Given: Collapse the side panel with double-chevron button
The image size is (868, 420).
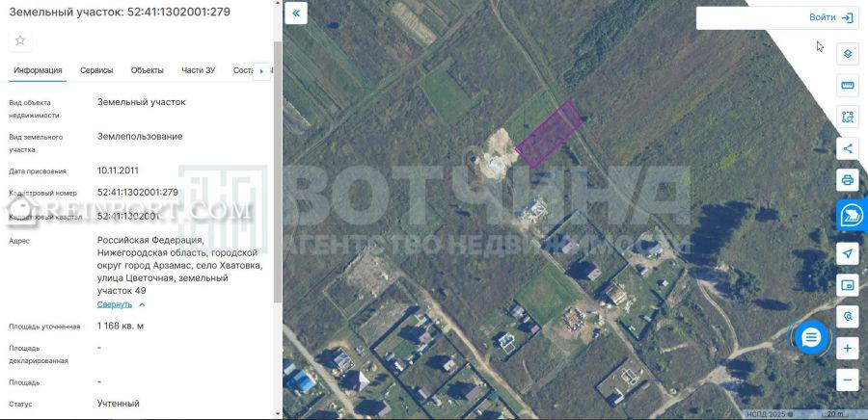Looking at the screenshot, I should [x=296, y=13].
